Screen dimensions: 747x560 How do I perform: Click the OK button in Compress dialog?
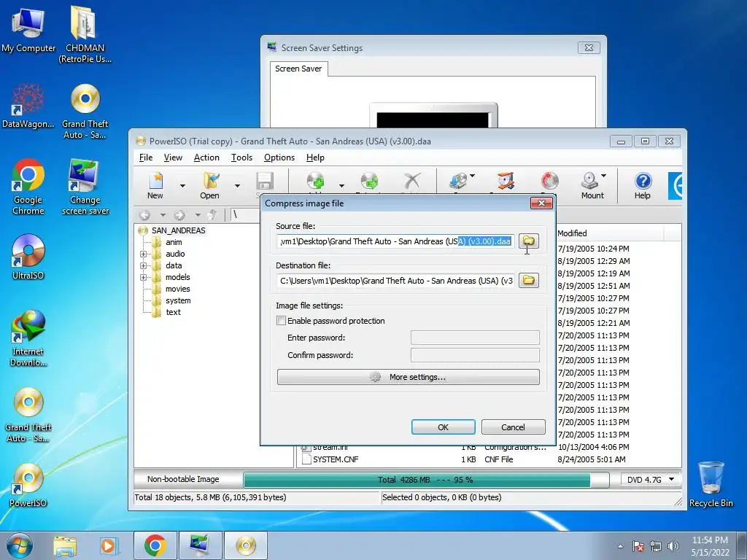(443, 427)
